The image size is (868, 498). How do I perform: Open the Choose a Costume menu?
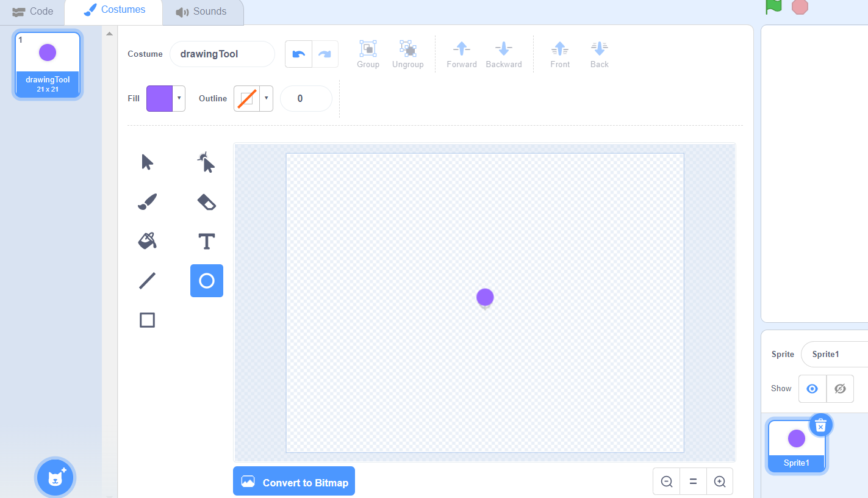click(x=55, y=477)
